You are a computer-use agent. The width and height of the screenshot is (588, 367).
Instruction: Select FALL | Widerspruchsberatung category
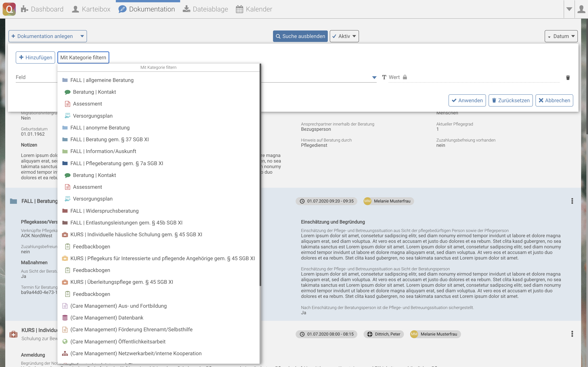pyautogui.click(x=105, y=211)
